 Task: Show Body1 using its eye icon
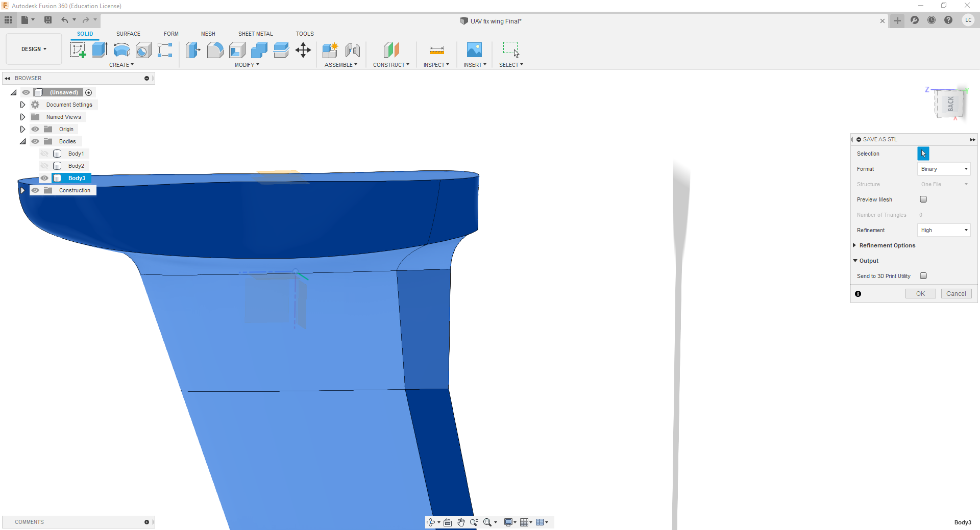44,154
